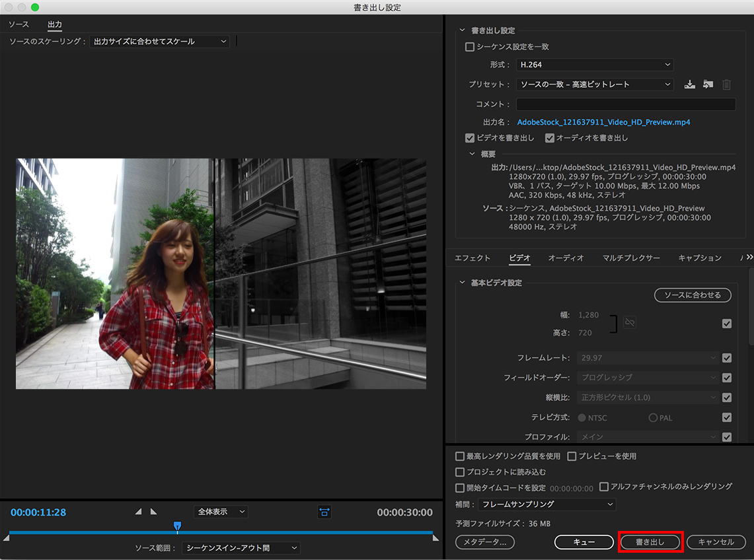Screen dimensions: 754x560
Task: Click the メタデータ... button
Action: 485,542
